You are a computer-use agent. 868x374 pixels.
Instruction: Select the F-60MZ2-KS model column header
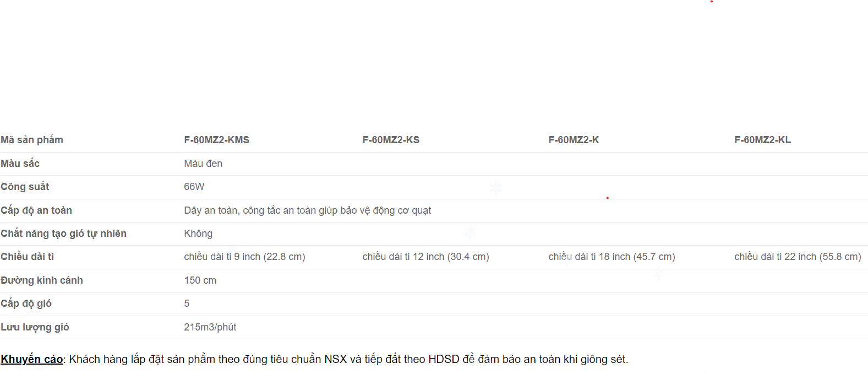point(390,140)
